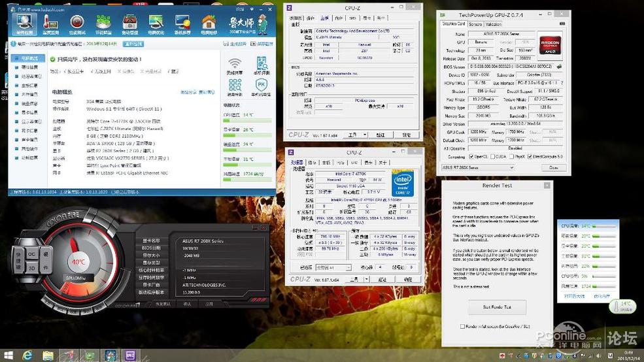644x362 pixels.
Task: Click the WiFi sharing icon in Ludashi
Action: coord(235,66)
